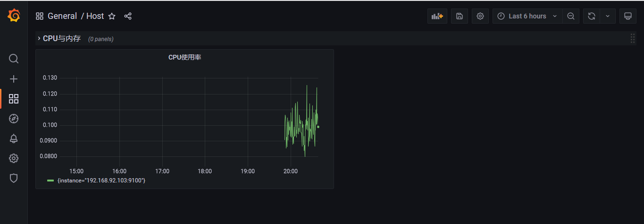Open dashboard settings gear in top bar

coord(480,16)
